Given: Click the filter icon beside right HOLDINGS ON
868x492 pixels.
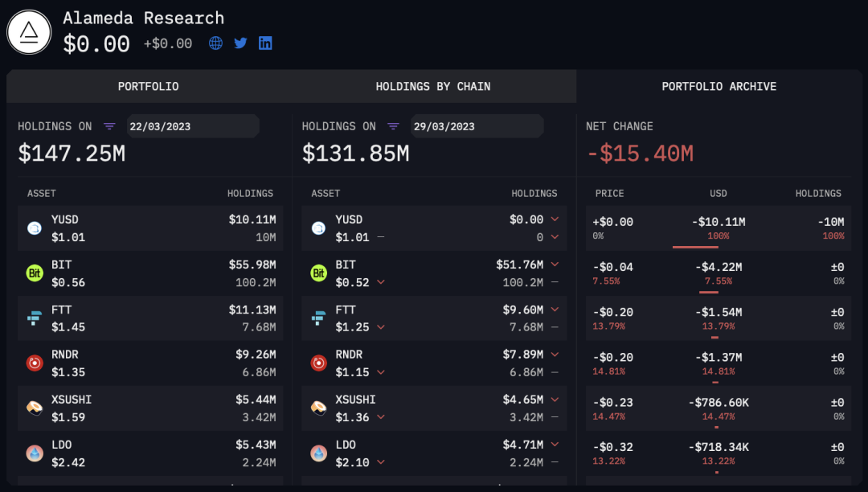Looking at the screenshot, I should pyautogui.click(x=393, y=126).
